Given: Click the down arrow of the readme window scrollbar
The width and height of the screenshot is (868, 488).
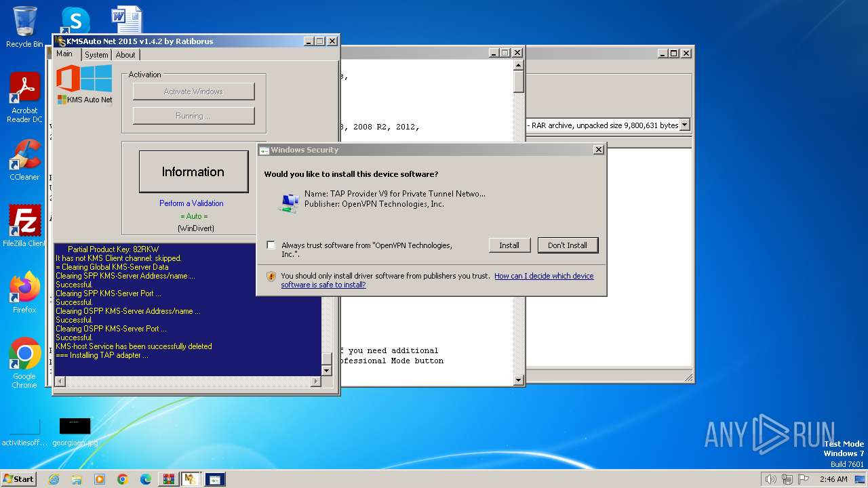Looking at the screenshot, I should coord(519,380).
